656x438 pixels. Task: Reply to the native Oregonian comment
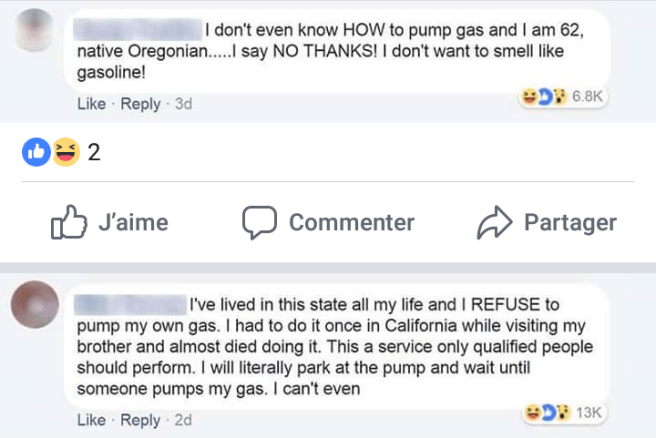point(140,104)
